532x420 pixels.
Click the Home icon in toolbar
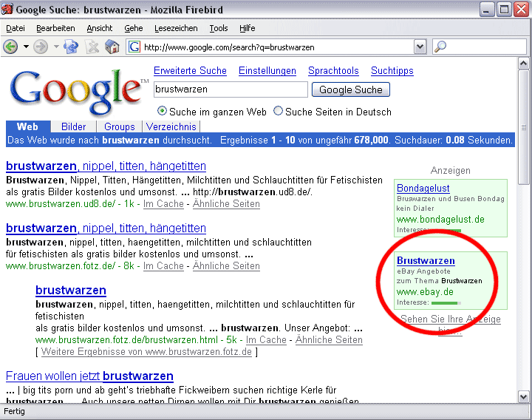[112, 47]
